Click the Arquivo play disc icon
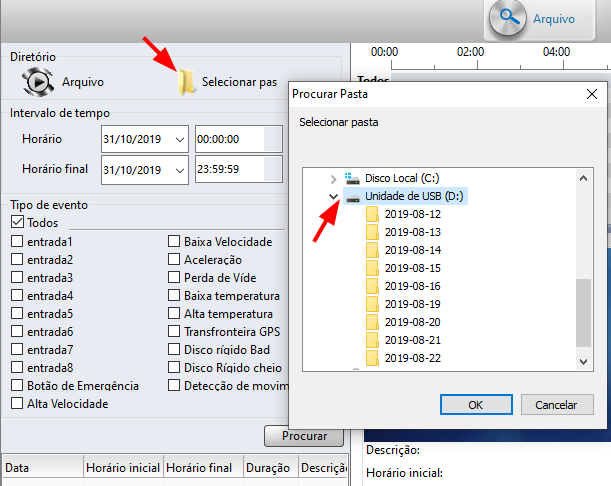 point(37,81)
